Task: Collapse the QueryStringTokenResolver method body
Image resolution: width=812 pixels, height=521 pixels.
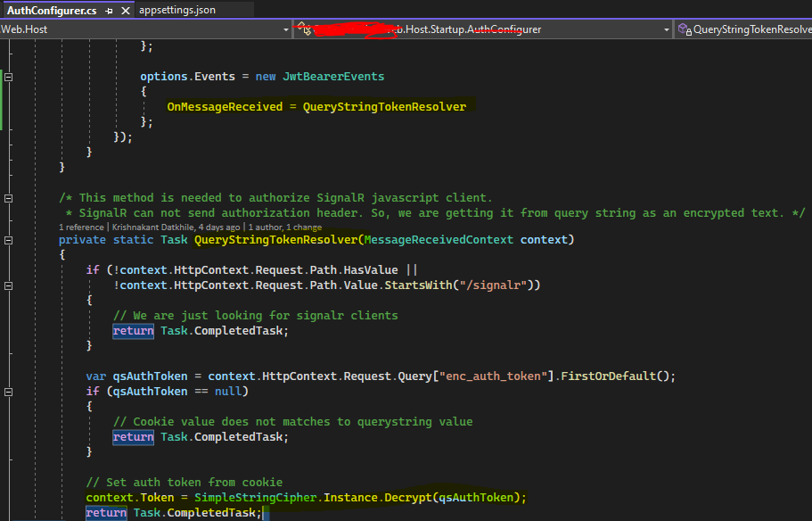Action: coord(7,240)
